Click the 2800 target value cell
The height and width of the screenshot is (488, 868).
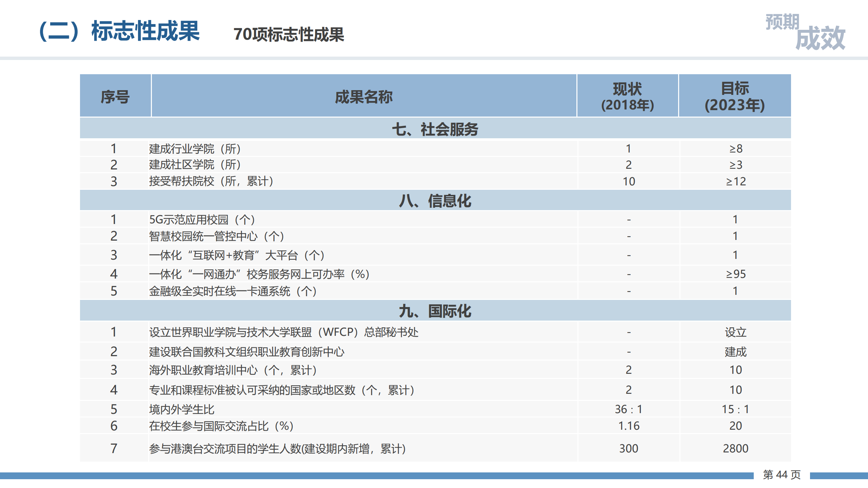[x=735, y=448]
